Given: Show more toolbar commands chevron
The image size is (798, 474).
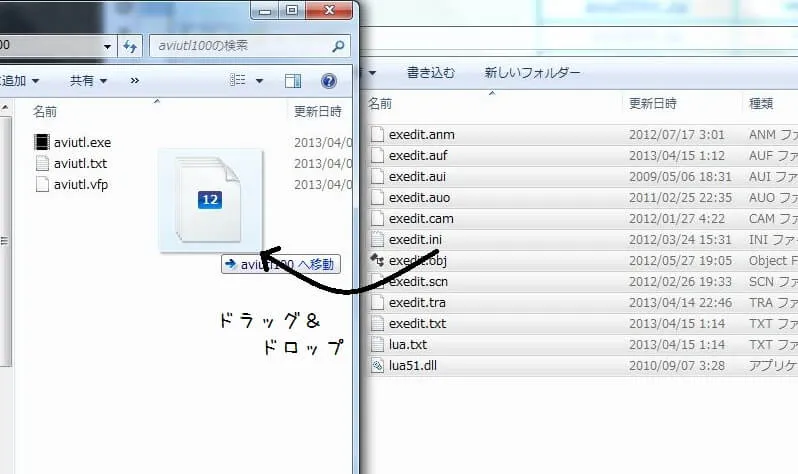Looking at the screenshot, I should 134,80.
